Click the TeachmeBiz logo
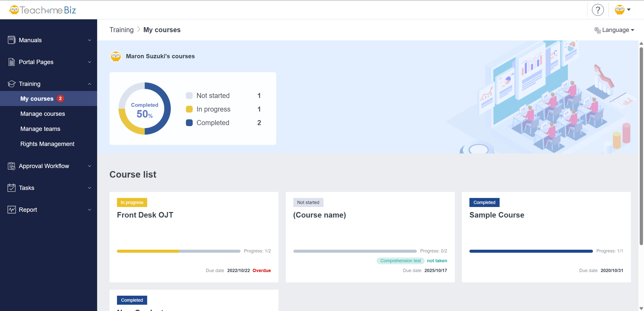644x311 pixels. coord(42,10)
